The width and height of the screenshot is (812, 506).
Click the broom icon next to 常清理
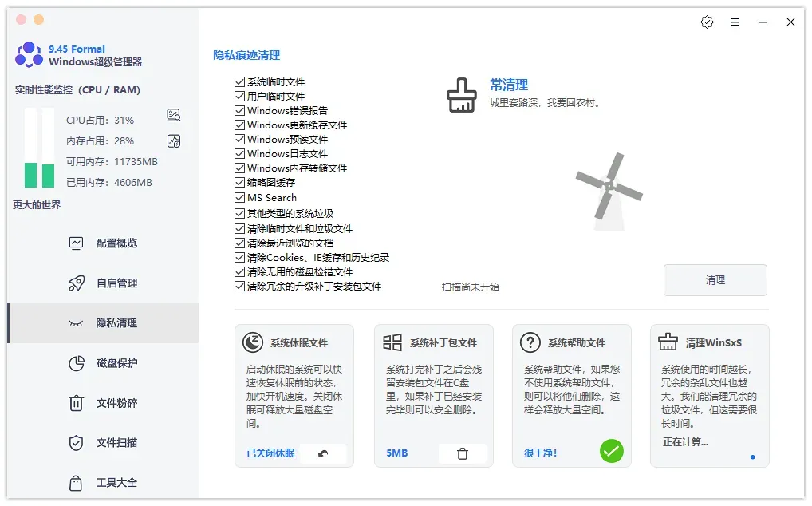461,95
